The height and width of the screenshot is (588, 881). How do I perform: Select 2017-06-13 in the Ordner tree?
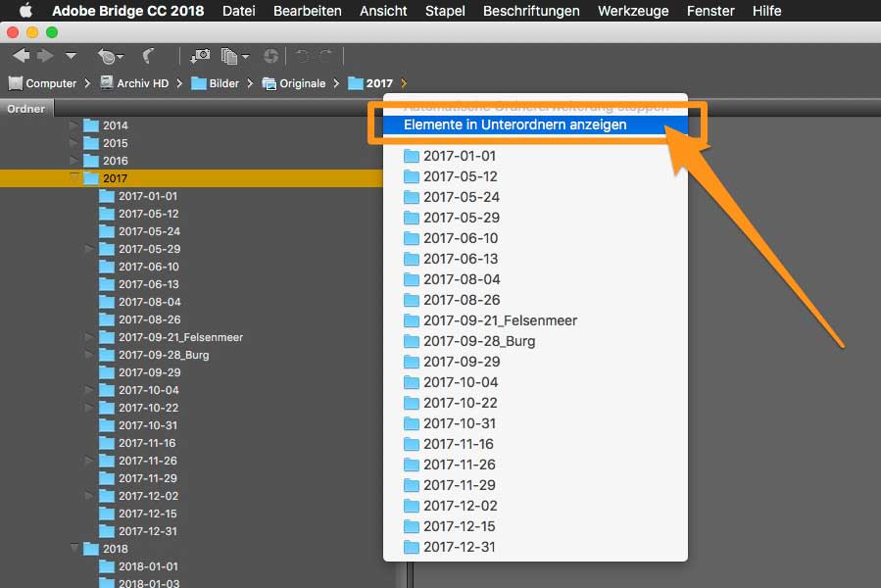tap(139, 284)
